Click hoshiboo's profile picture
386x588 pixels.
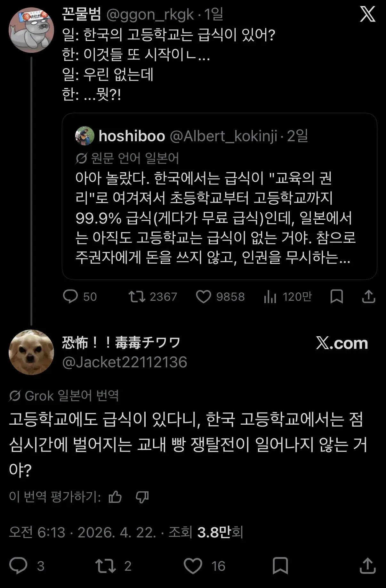(84, 136)
